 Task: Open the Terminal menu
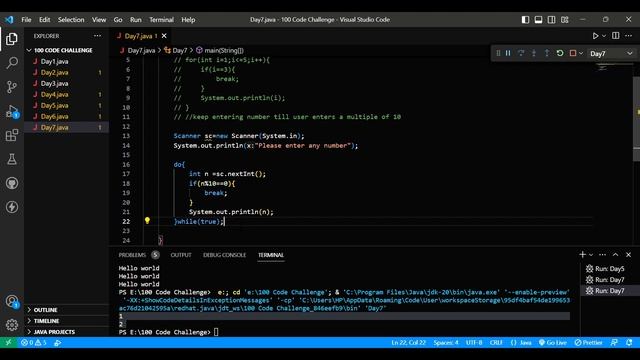pyautogui.click(x=161, y=20)
